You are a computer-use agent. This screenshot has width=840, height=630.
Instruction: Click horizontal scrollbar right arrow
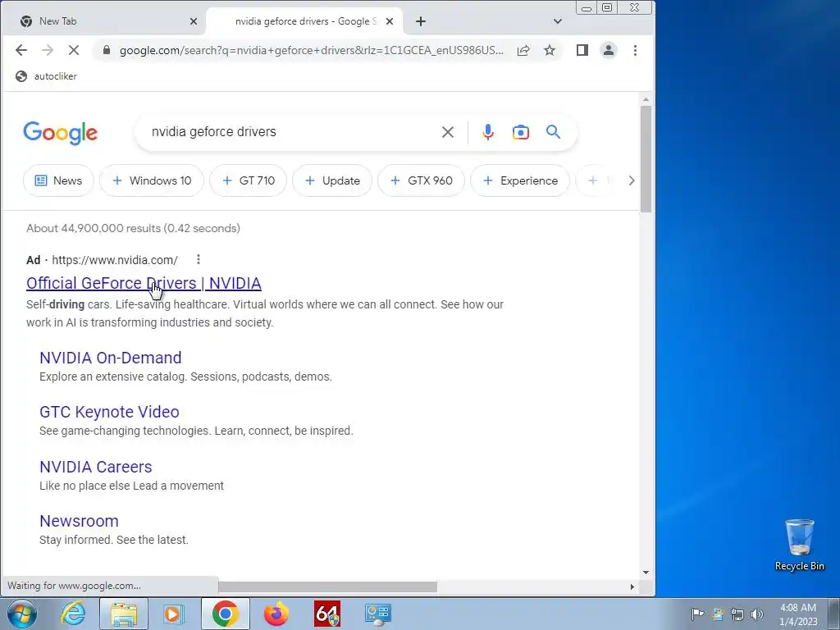coord(632,587)
